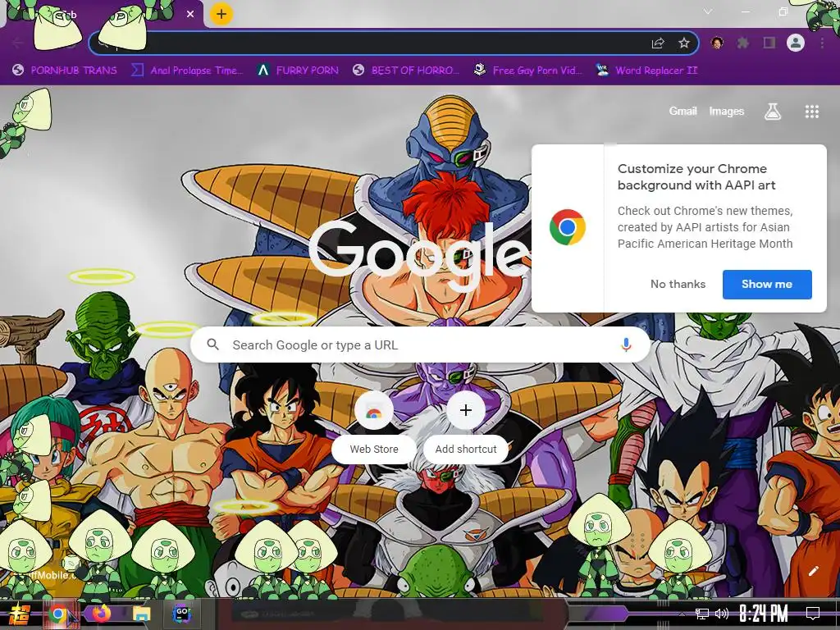
Task: Close the current browser tab
Action: (x=190, y=15)
